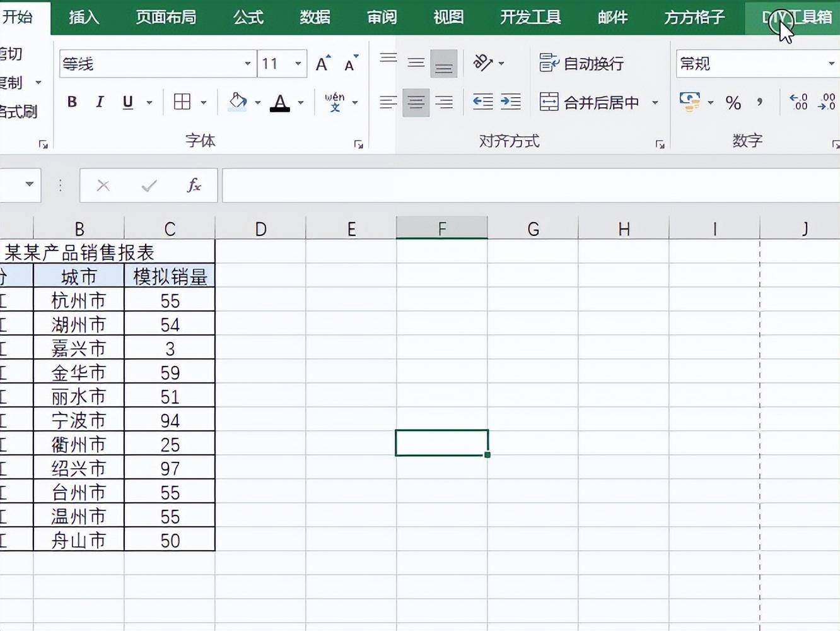Screen dimensions: 840x631
Task: Confirm formula entry checkmark
Action: 149,186
